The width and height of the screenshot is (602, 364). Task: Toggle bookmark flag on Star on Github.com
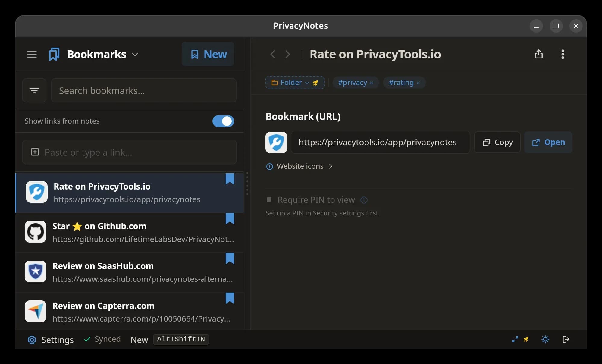tap(230, 219)
